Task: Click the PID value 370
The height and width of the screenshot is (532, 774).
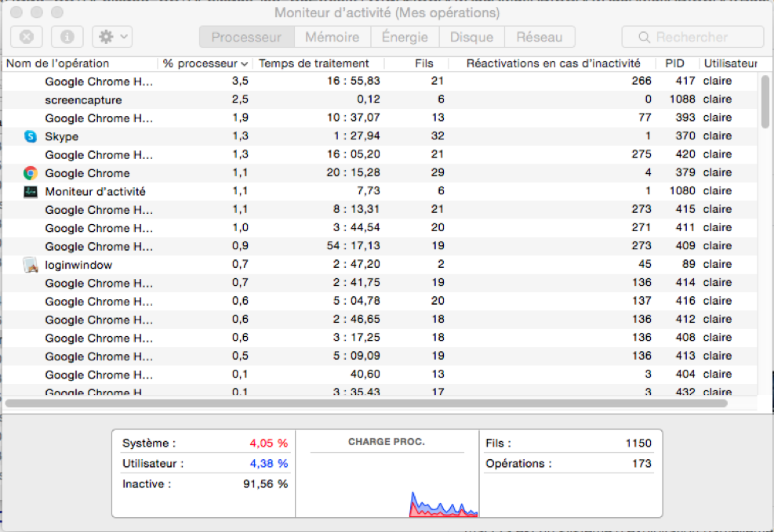Action: (685, 136)
